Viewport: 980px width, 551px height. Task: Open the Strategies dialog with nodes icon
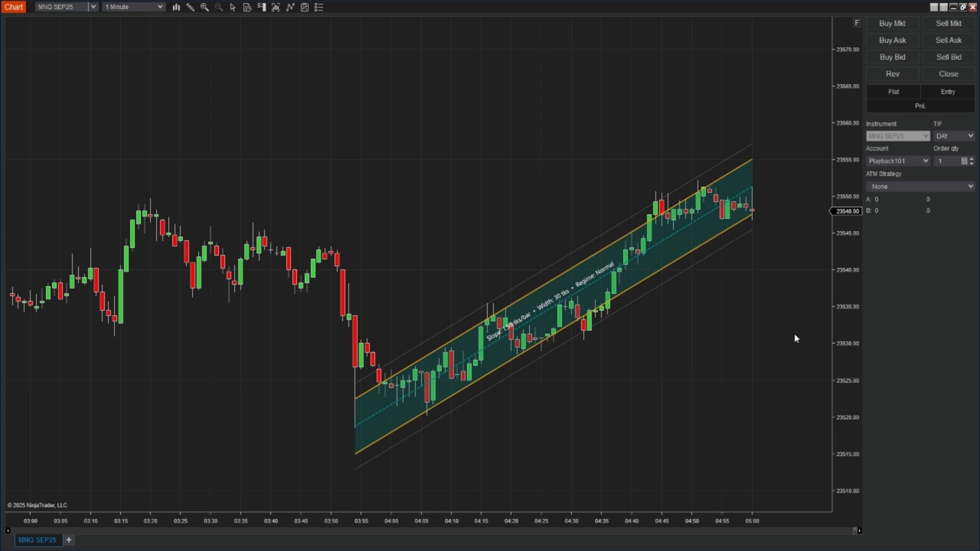289,8
